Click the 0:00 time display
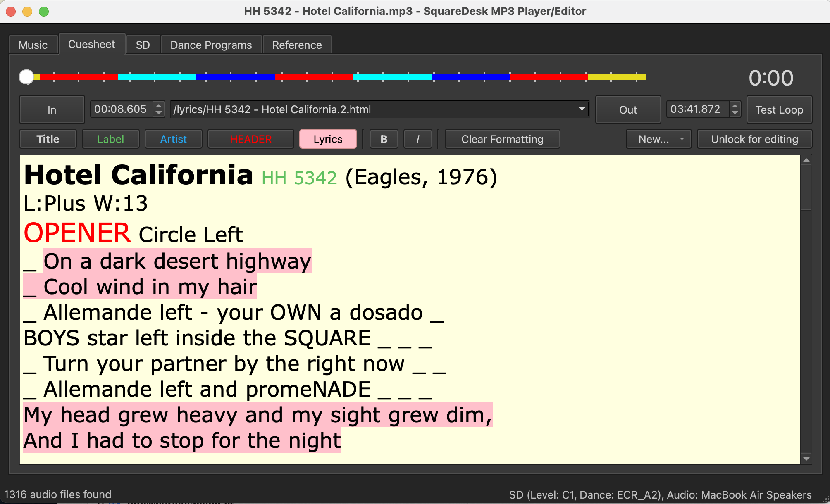Image resolution: width=830 pixels, height=504 pixels. (771, 78)
